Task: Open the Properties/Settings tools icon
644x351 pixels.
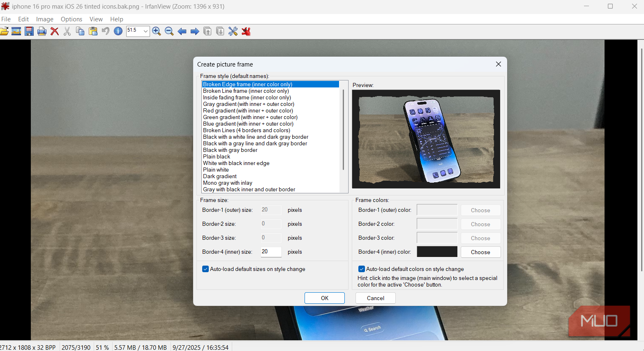Action: 233,31
